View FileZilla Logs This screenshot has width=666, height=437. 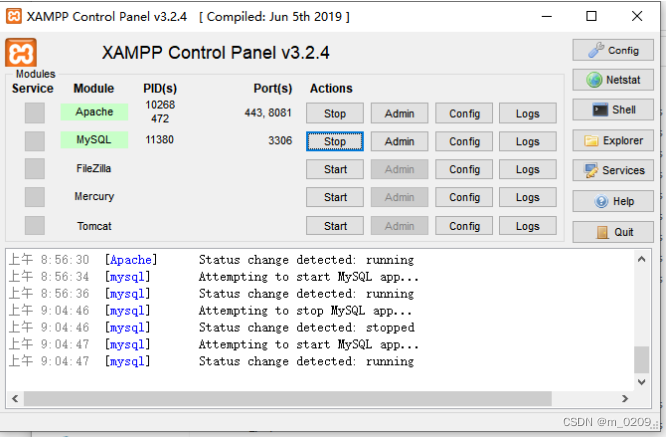(x=528, y=169)
